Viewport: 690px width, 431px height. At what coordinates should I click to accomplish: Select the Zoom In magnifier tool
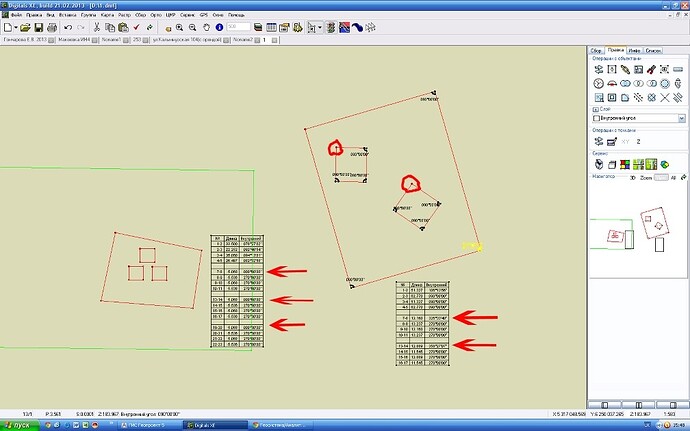coord(180,27)
